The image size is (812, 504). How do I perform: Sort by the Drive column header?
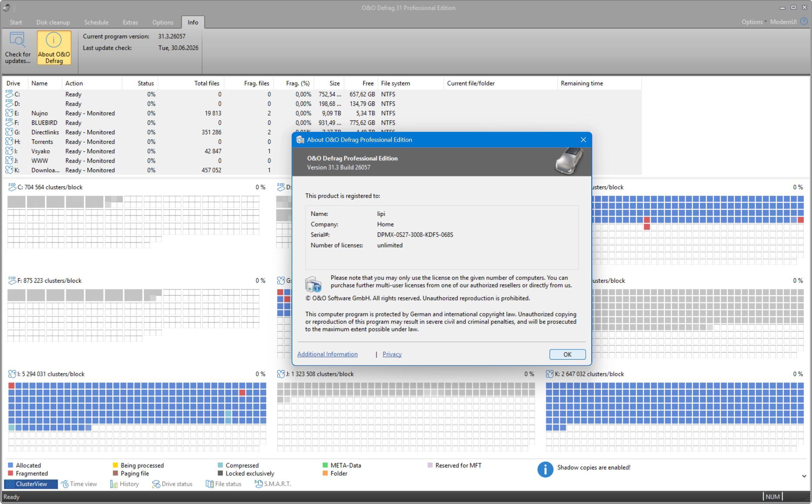[16, 83]
